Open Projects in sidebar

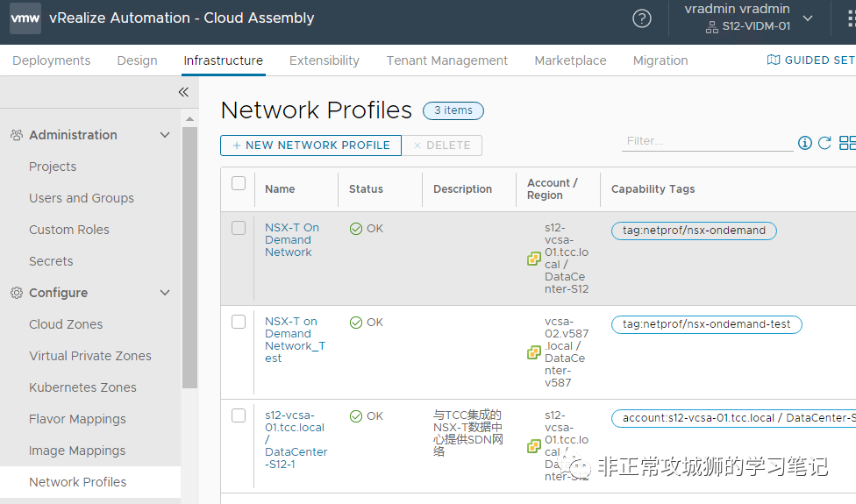click(x=53, y=167)
